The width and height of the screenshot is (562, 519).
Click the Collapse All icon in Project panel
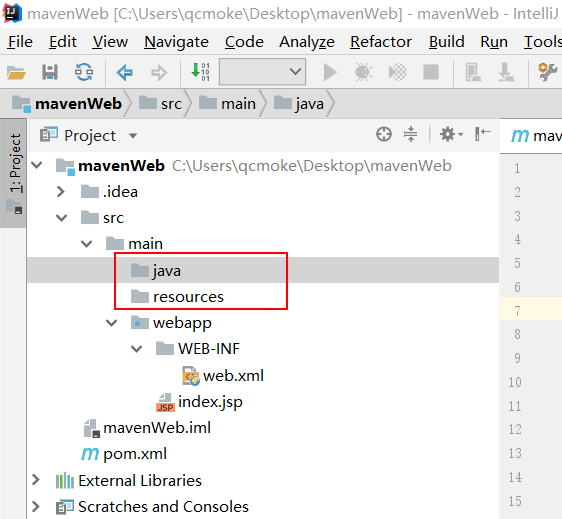click(410, 135)
